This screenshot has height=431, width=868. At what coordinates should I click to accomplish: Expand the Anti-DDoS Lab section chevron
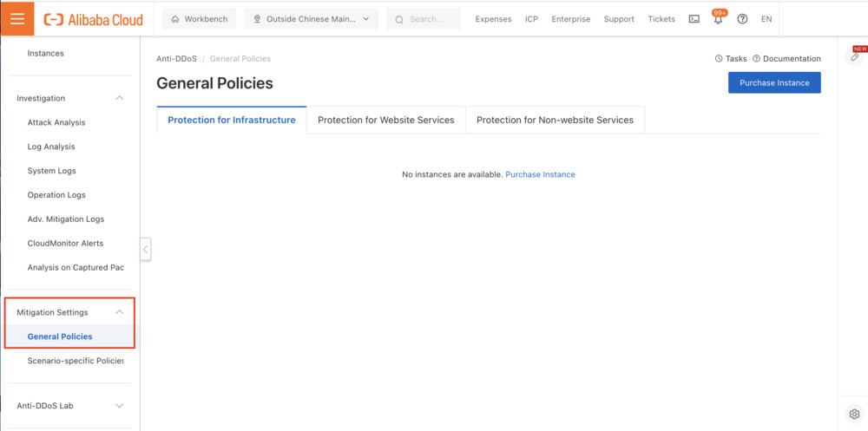coord(119,406)
